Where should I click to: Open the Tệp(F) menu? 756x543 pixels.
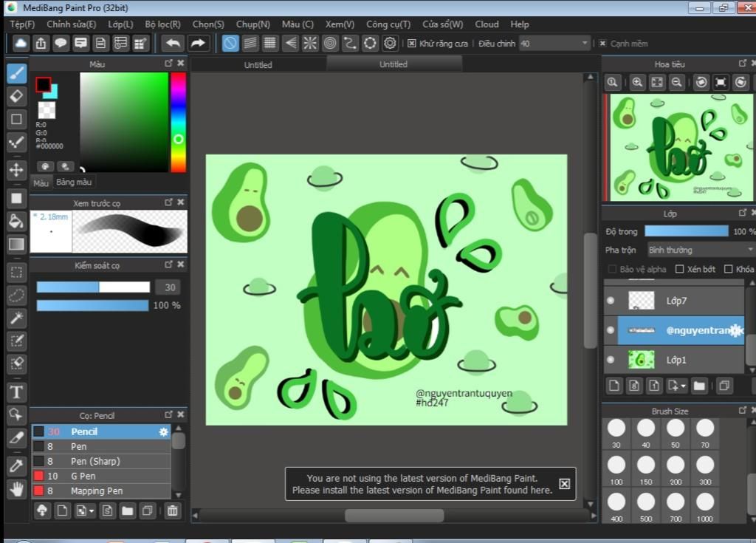(22, 24)
